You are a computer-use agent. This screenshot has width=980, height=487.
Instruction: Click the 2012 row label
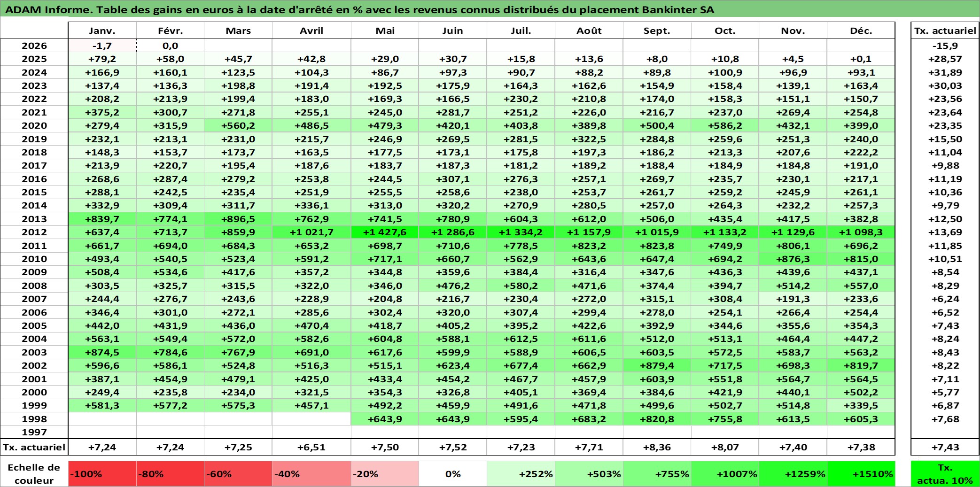click(34, 232)
